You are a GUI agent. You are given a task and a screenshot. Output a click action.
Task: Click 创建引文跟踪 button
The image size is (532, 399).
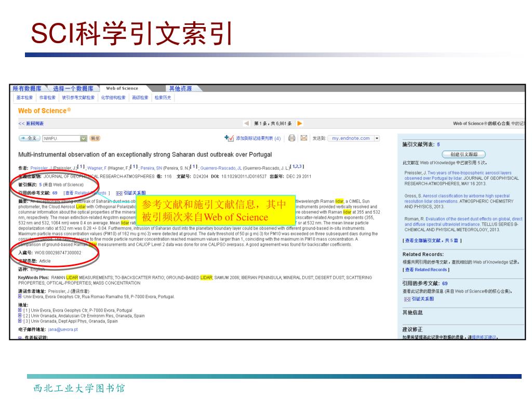[x=464, y=154]
